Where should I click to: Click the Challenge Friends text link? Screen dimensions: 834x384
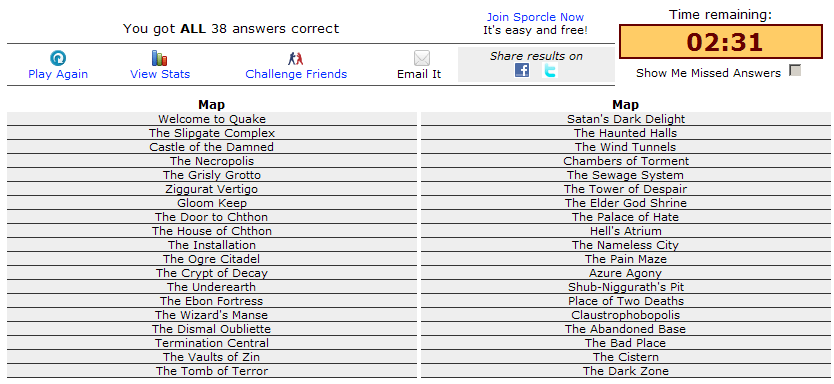(x=296, y=74)
